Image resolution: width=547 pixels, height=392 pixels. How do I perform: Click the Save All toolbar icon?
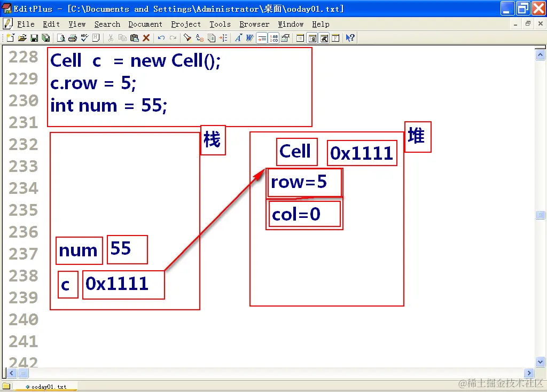click(46, 38)
